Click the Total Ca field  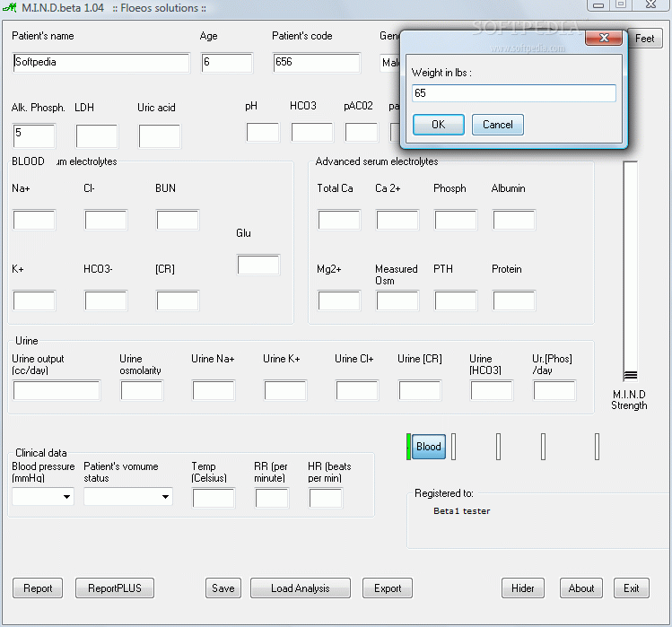(339, 220)
